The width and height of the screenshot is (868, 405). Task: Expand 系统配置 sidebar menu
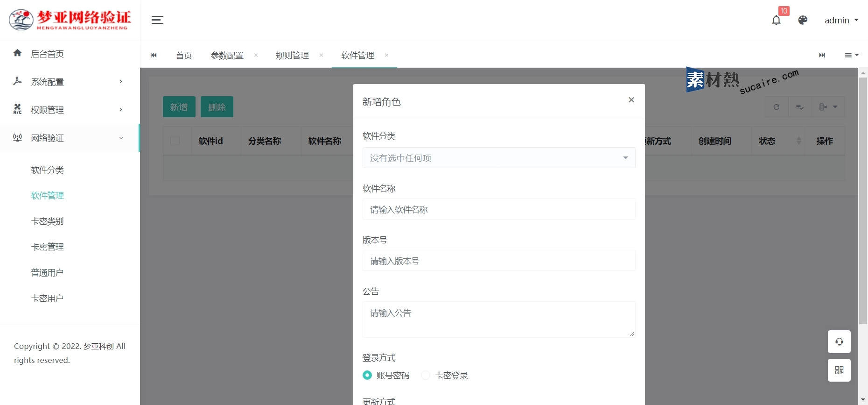69,82
